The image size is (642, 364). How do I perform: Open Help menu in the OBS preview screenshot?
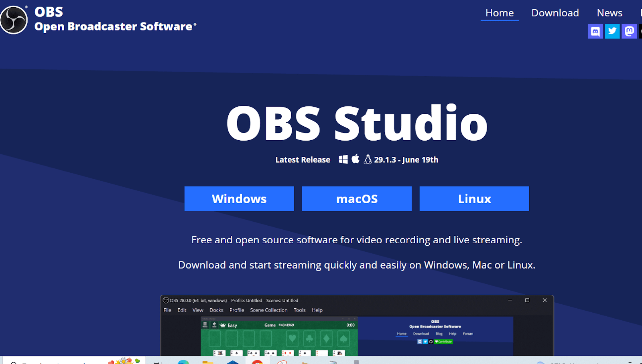pyautogui.click(x=317, y=310)
